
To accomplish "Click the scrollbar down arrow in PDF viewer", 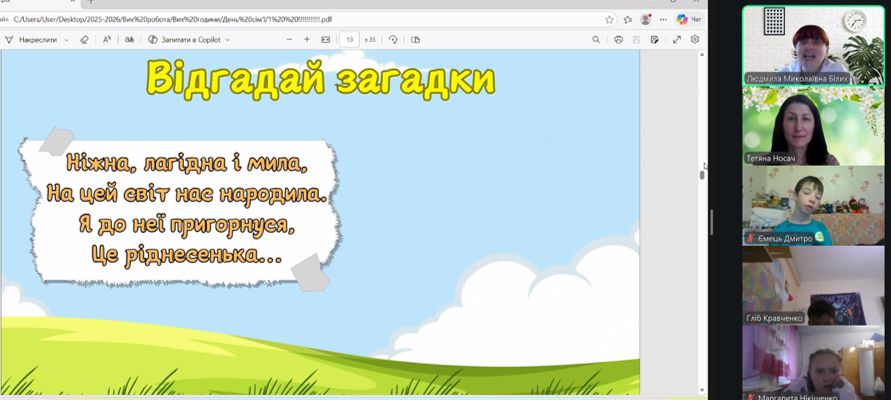I will point(702,390).
